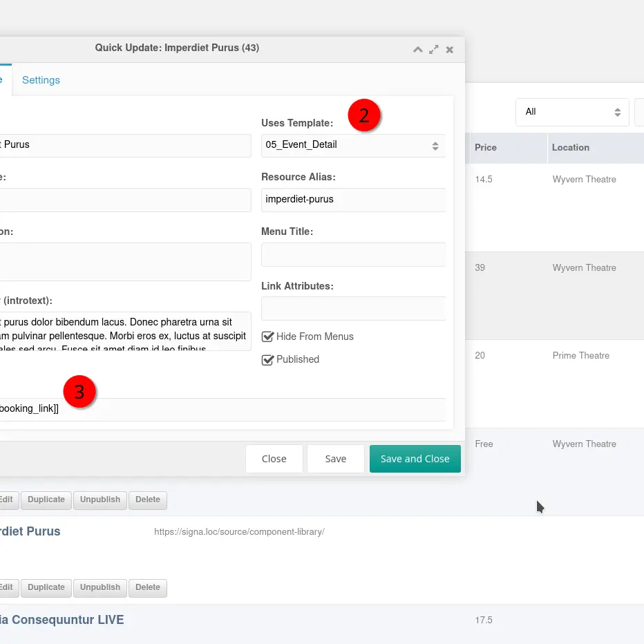
Task: Switch to the Settings tab
Action: click(x=41, y=80)
